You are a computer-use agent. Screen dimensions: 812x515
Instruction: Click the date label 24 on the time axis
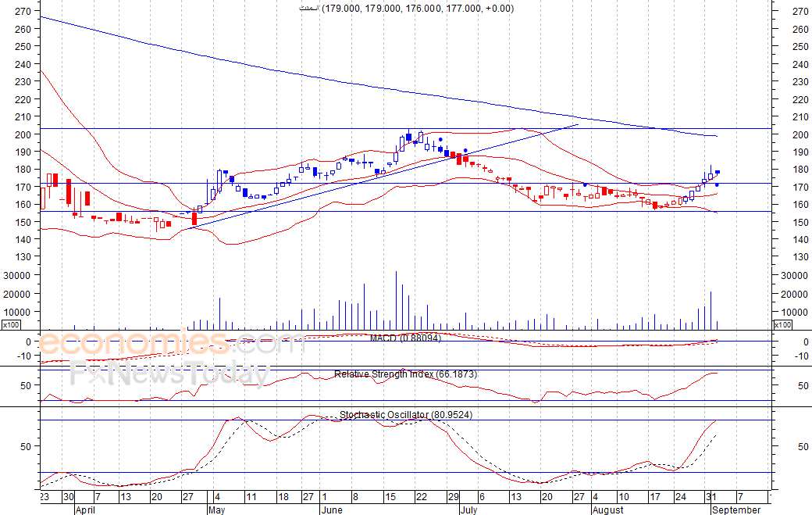(681, 497)
